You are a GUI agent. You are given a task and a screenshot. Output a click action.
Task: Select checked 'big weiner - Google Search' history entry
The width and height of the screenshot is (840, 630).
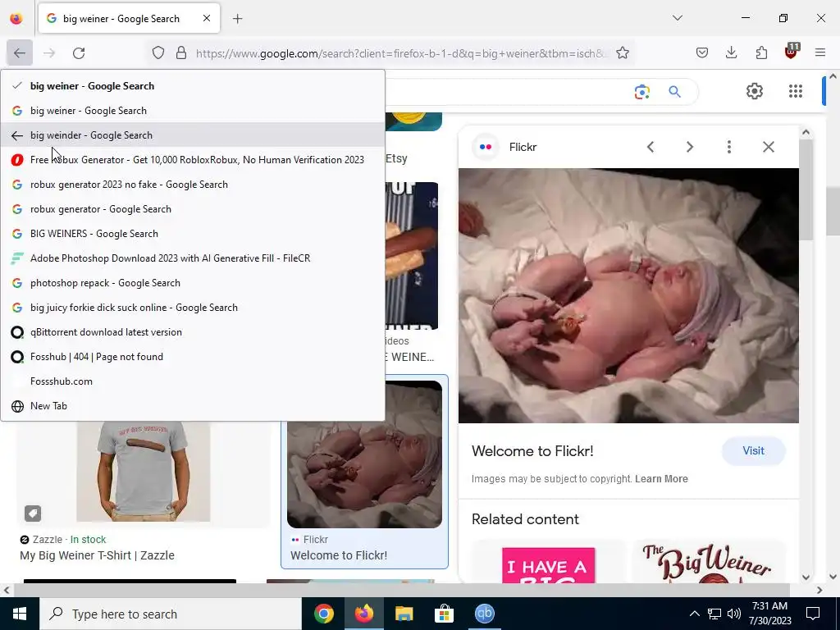click(x=193, y=85)
